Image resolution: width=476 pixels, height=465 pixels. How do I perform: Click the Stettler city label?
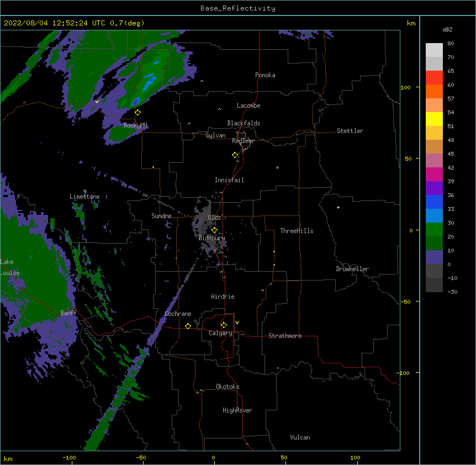pos(350,131)
